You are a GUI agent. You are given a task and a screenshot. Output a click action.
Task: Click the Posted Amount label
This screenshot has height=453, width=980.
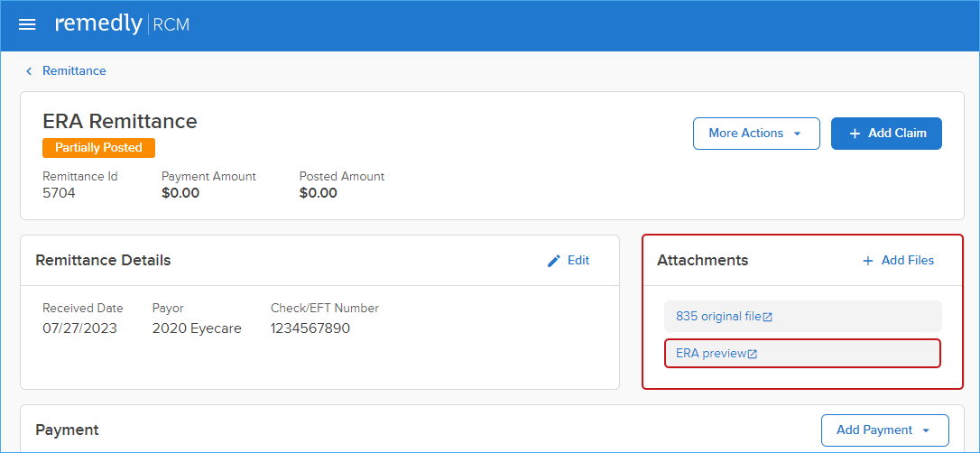coord(342,176)
